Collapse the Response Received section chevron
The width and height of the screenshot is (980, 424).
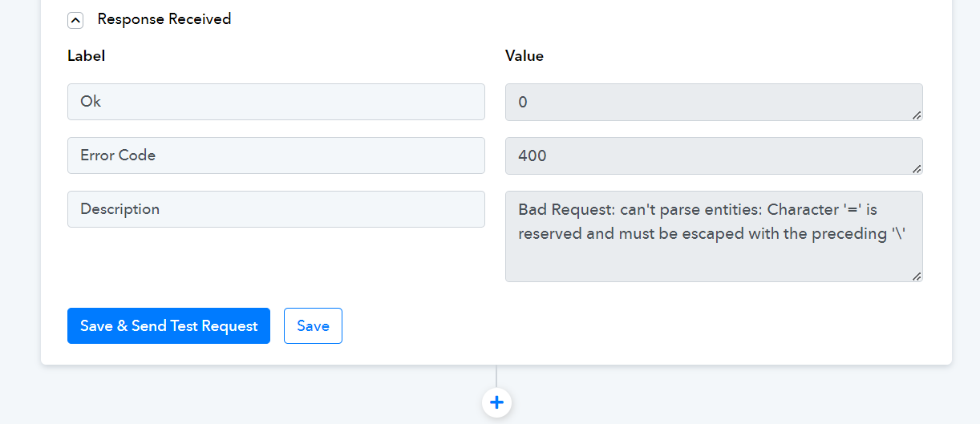tap(75, 20)
